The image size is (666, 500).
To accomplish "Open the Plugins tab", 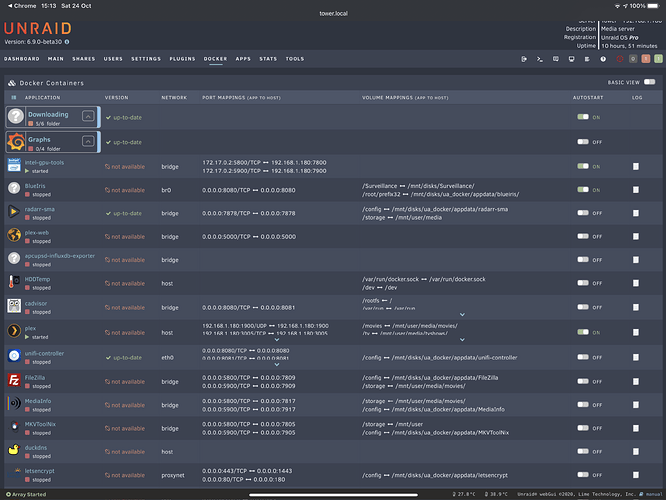I will coord(182,59).
